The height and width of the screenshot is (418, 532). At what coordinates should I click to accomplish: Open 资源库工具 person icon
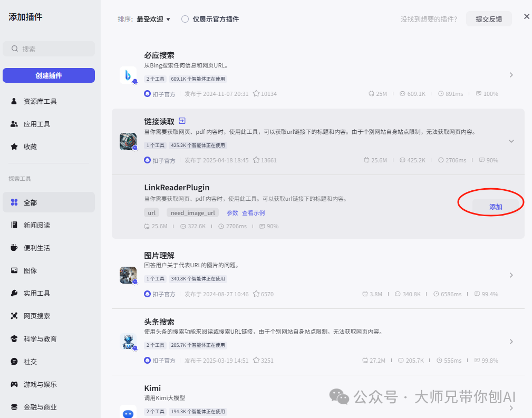[x=14, y=101]
